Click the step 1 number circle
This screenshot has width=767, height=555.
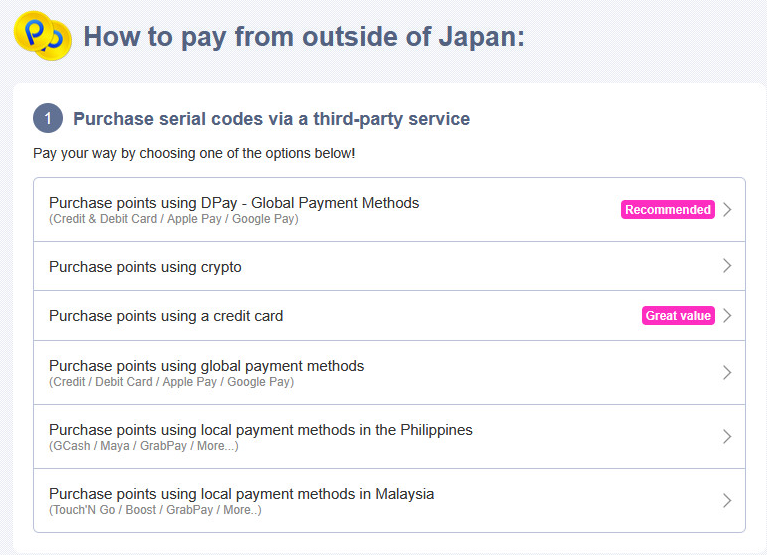point(48,119)
